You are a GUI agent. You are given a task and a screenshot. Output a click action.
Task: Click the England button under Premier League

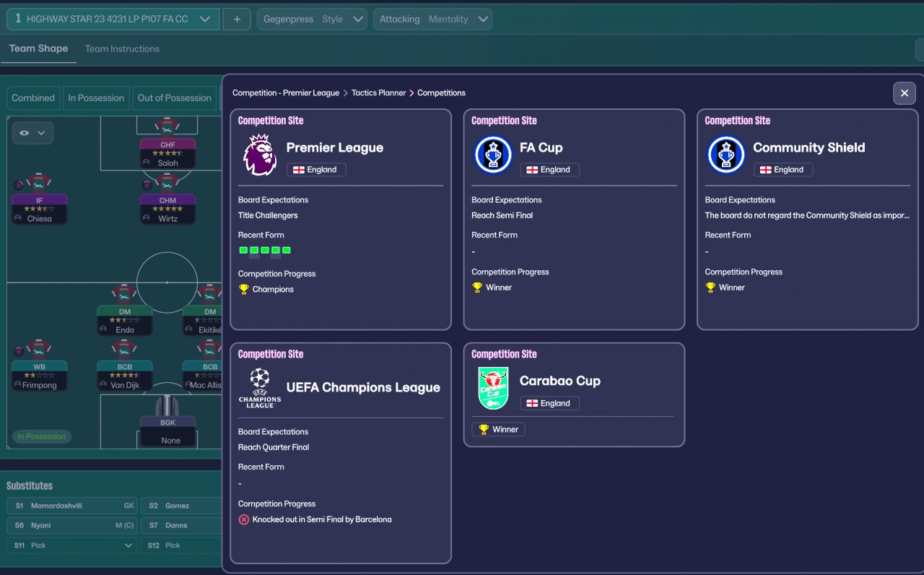(x=316, y=170)
